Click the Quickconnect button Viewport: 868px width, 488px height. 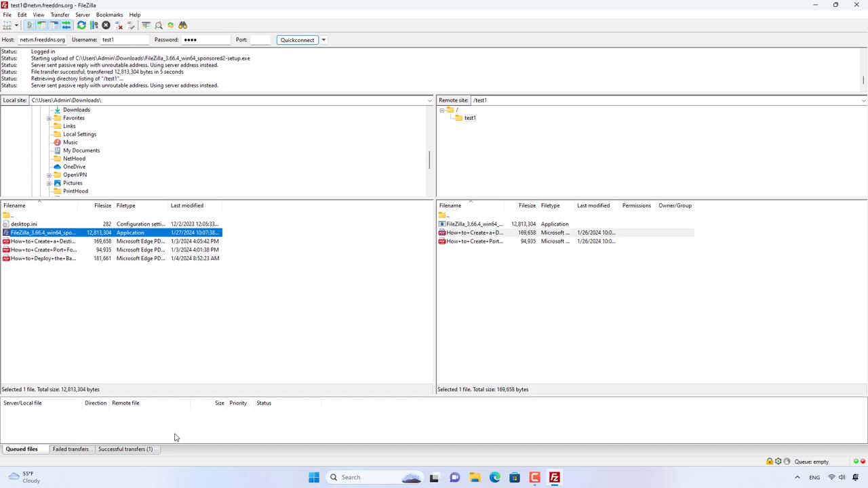[x=298, y=40]
